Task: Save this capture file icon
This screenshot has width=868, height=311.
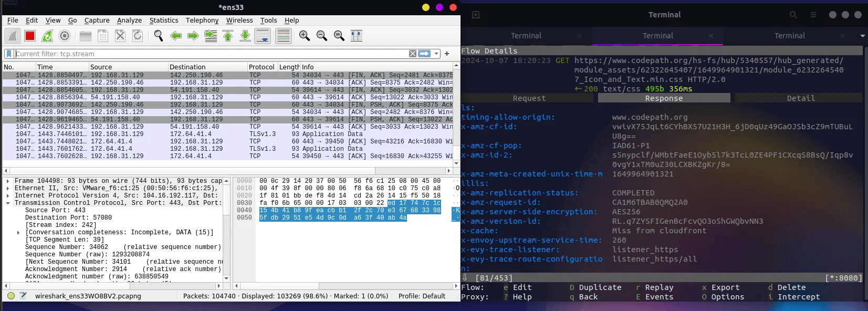Action: point(103,36)
